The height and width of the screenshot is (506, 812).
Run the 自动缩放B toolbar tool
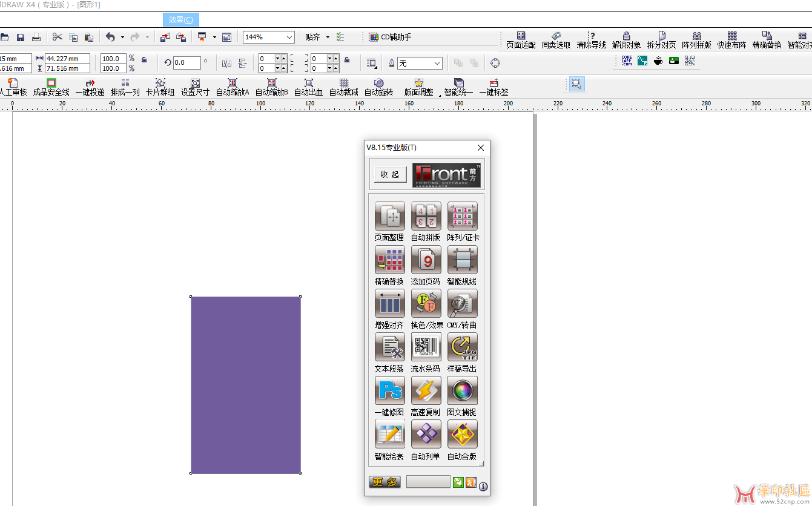[271, 87]
